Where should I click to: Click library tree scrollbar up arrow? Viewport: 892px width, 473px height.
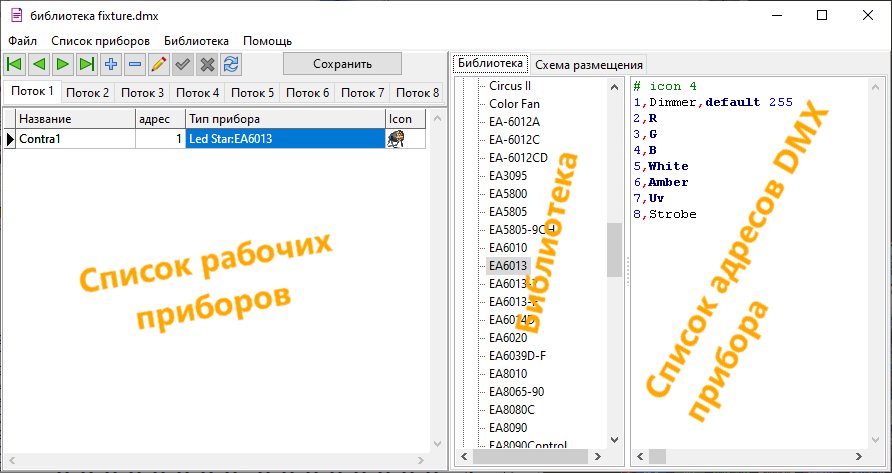pos(614,87)
